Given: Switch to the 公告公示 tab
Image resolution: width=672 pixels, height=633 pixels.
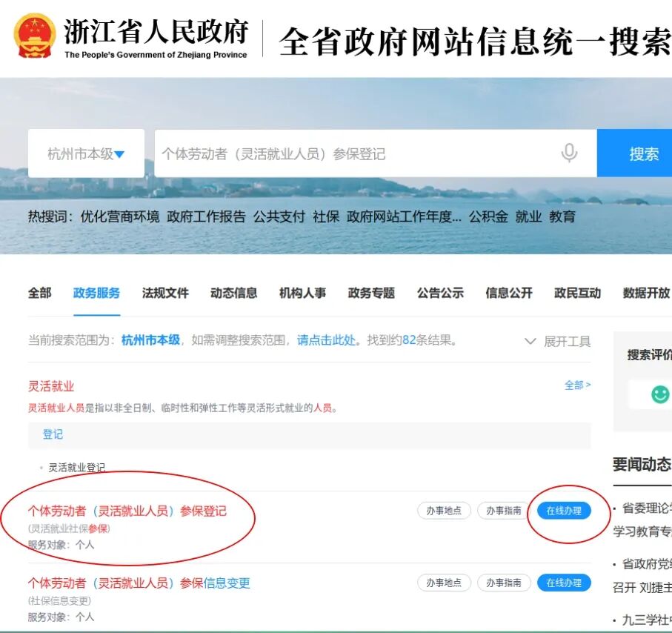Looking at the screenshot, I should pyautogui.click(x=440, y=293).
